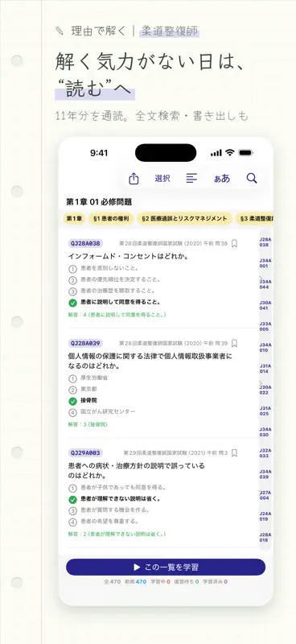Jump to J28A018 in side index
Image resolution: width=296 pixels, height=644 pixels.
pyautogui.click(x=265, y=537)
